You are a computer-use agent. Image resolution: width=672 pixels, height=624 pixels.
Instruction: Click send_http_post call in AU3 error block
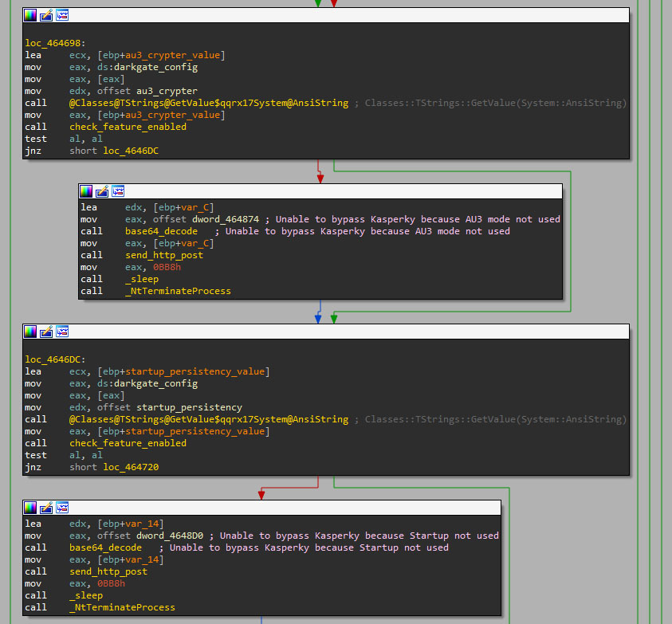(x=164, y=255)
